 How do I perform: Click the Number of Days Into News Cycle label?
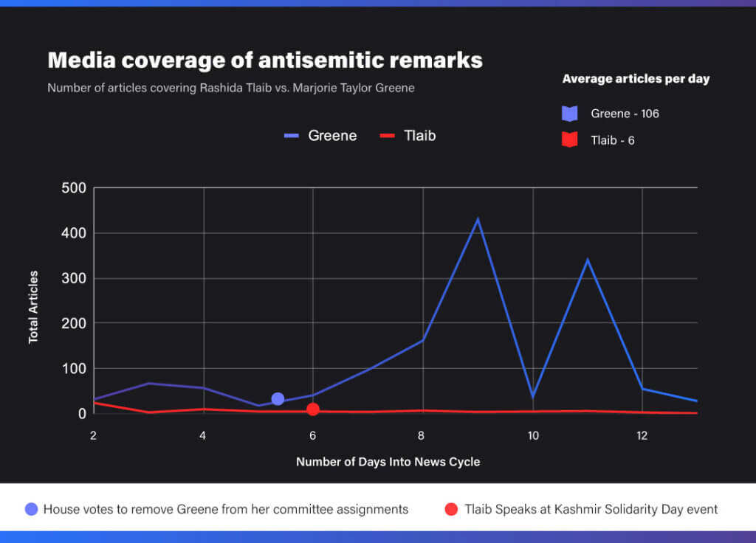388,462
